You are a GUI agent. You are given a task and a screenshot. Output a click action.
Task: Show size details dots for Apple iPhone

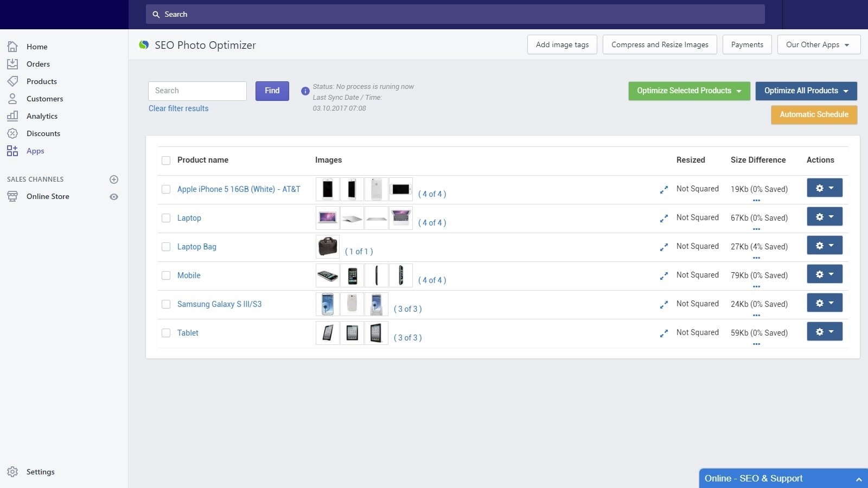coord(756,201)
